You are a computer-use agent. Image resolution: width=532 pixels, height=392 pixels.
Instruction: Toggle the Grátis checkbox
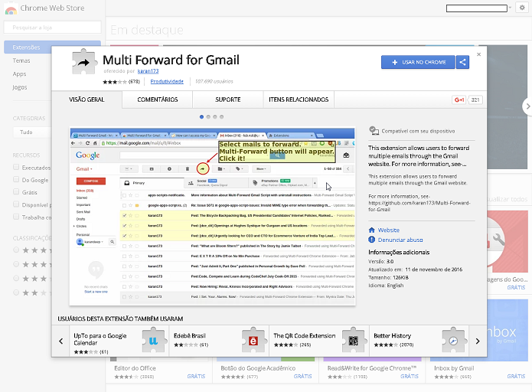16,191
